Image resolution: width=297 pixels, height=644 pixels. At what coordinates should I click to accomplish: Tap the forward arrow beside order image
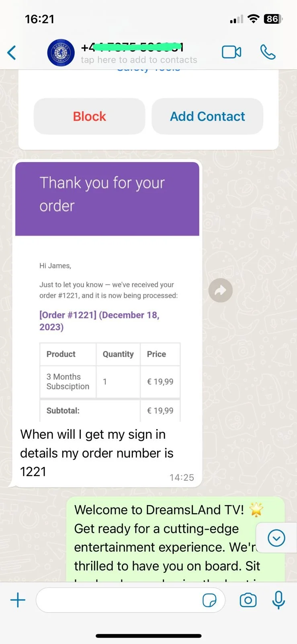pos(220,290)
